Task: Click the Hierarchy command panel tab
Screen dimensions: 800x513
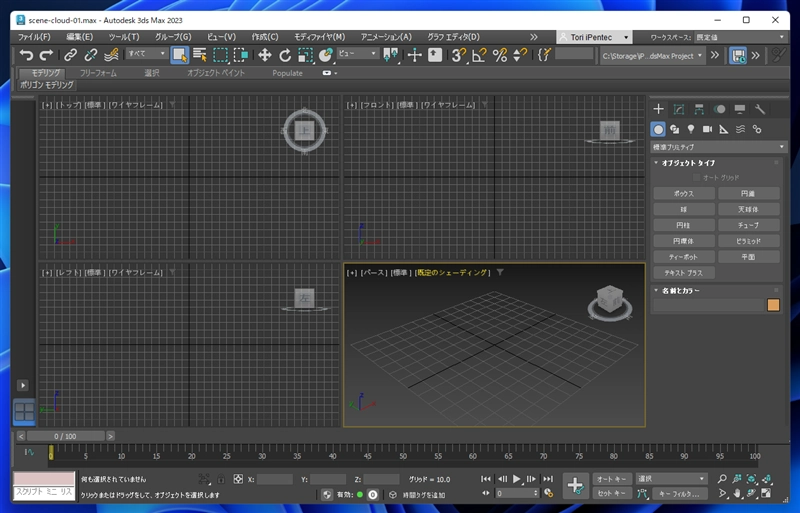Action: [x=699, y=109]
